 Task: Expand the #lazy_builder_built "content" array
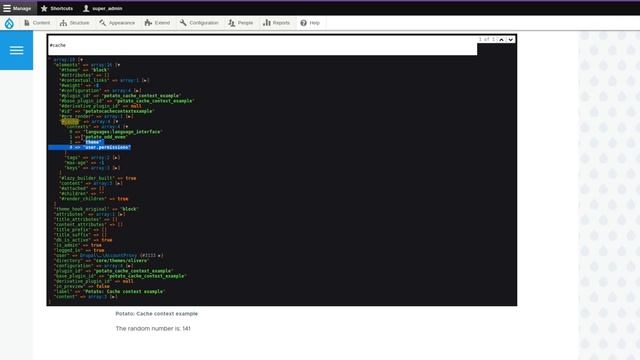tap(120, 183)
